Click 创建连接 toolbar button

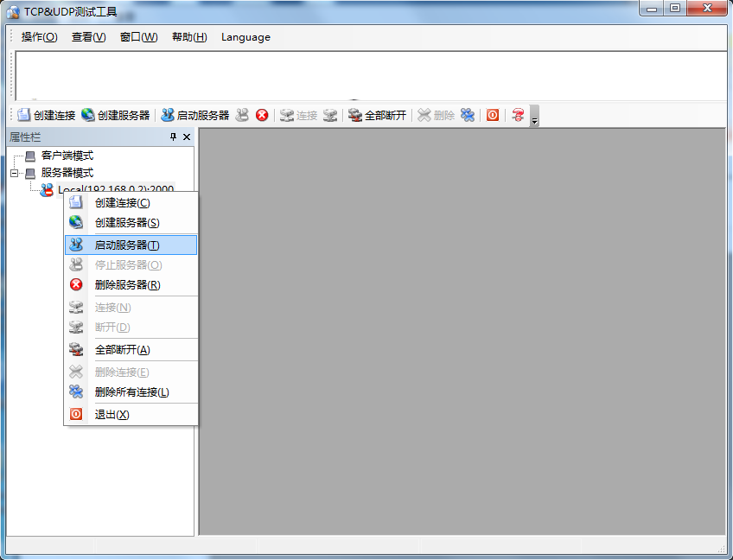[x=47, y=115]
